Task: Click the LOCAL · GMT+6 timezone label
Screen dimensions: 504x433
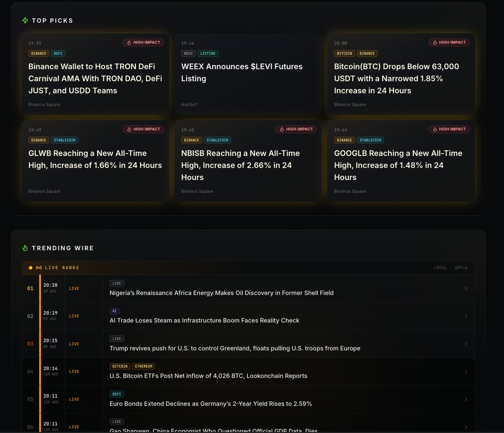Action: 451,268
